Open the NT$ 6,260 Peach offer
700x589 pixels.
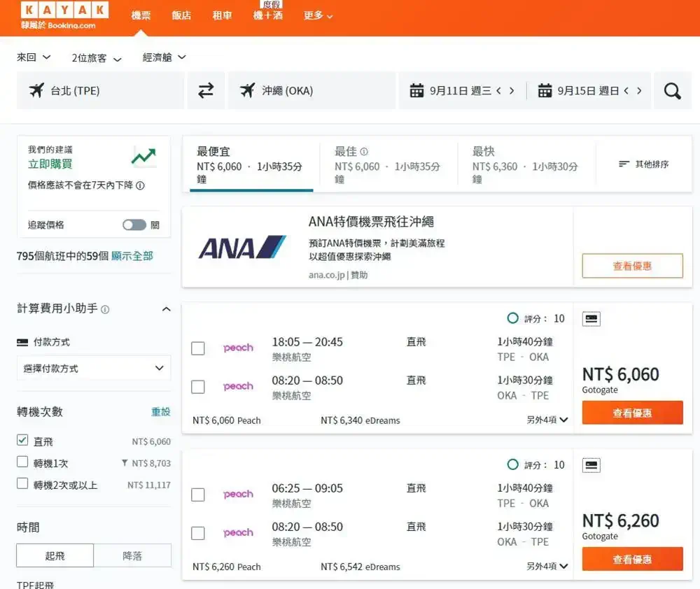pyautogui.click(x=226, y=567)
